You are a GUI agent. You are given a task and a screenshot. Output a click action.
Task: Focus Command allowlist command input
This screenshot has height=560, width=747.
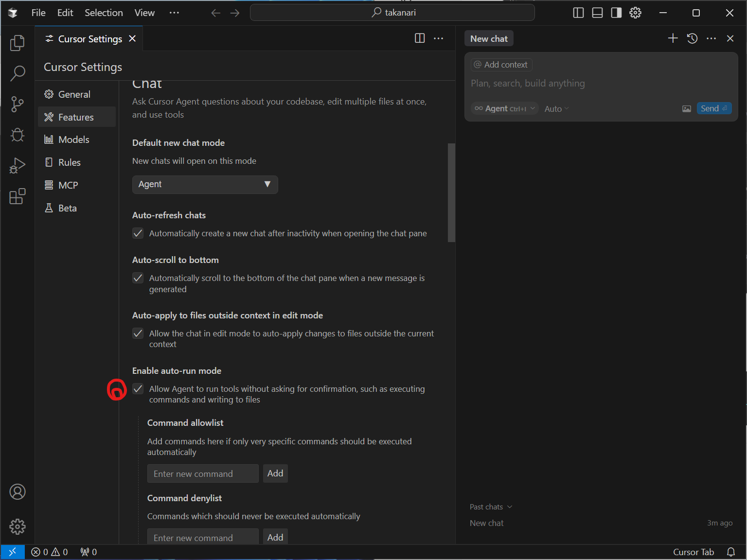click(x=203, y=473)
